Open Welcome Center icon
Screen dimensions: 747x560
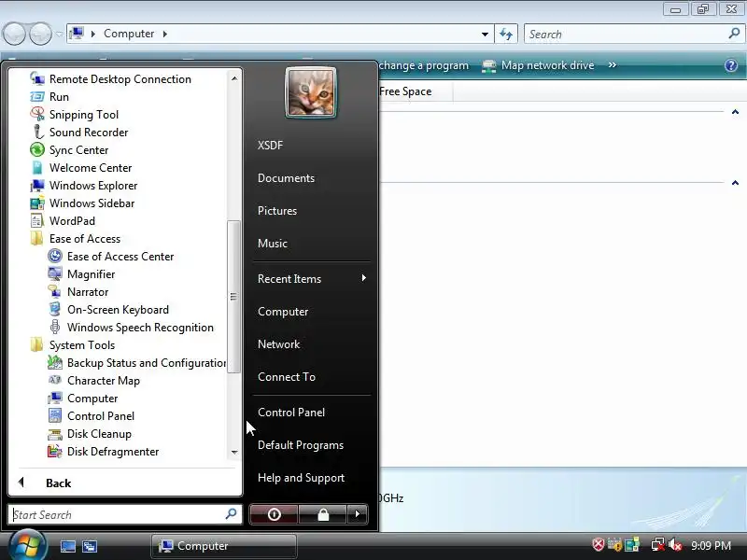pos(37,168)
